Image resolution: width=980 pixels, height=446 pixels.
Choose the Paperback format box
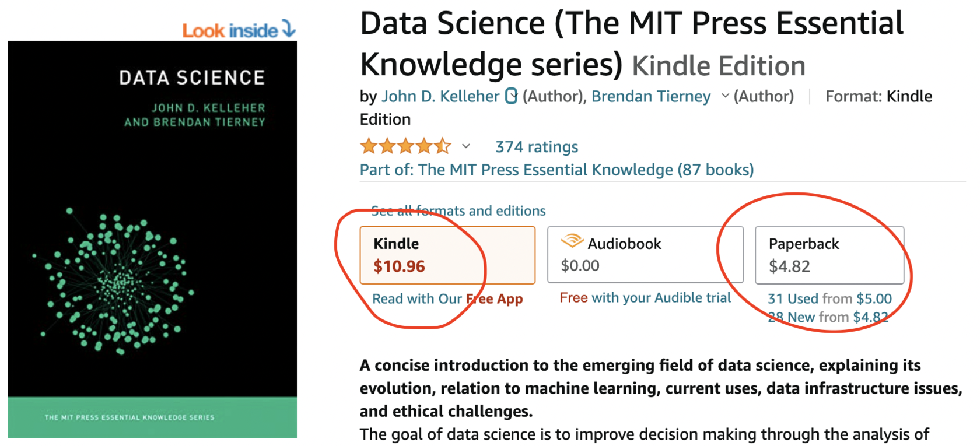(x=829, y=255)
